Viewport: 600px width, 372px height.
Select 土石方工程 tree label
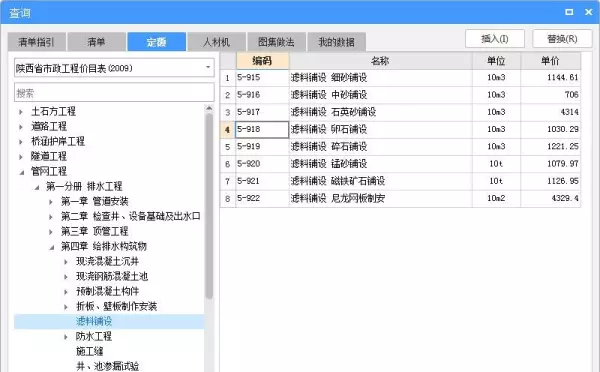point(53,111)
